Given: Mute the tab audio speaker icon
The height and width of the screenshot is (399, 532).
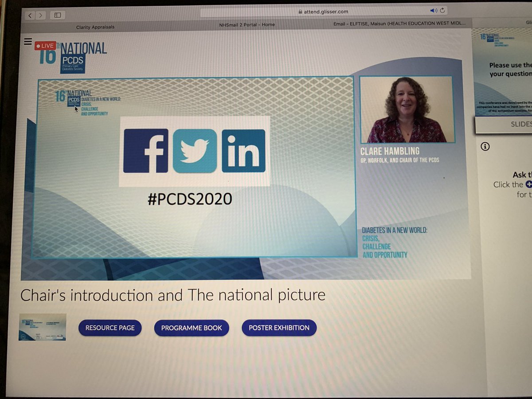Looking at the screenshot, I should tap(433, 11).
